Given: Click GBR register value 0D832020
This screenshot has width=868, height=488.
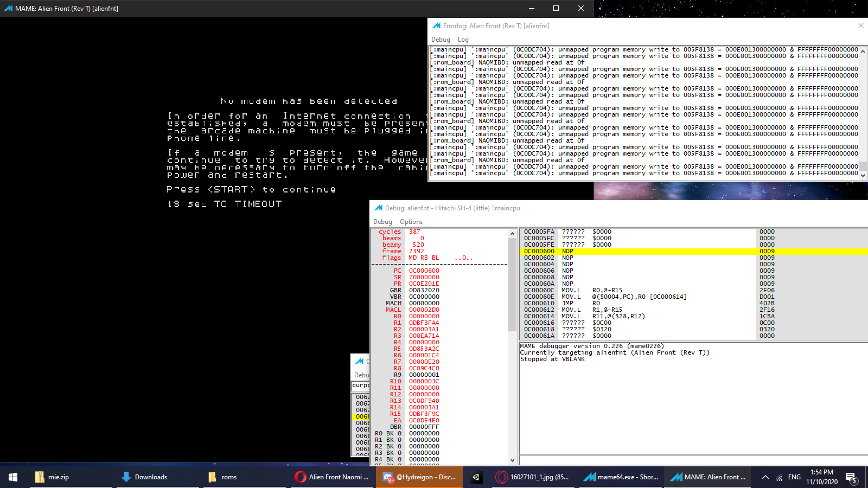Looking at the screenshot, I should click(424, 290).
